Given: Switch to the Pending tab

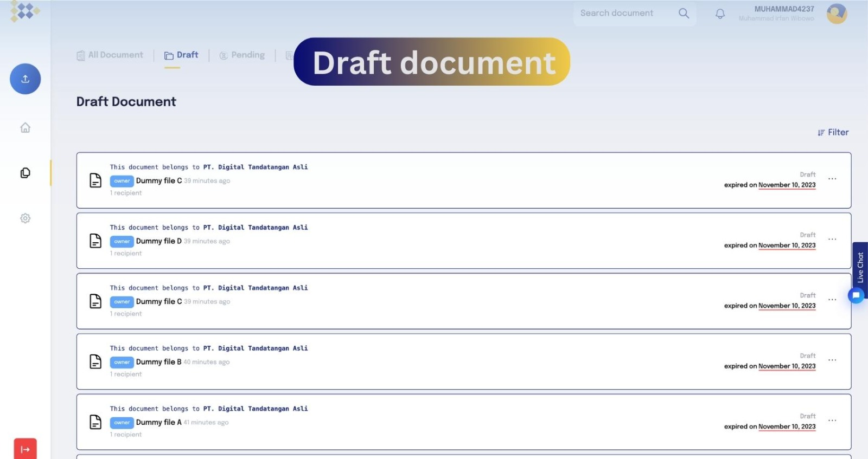Looking at the screenshot, I should tap(242, 55).
